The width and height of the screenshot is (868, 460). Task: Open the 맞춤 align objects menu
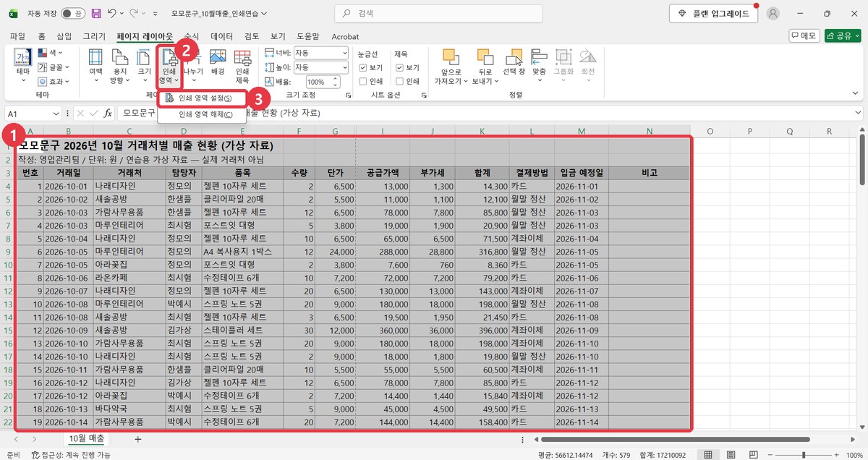coord(539,65)
